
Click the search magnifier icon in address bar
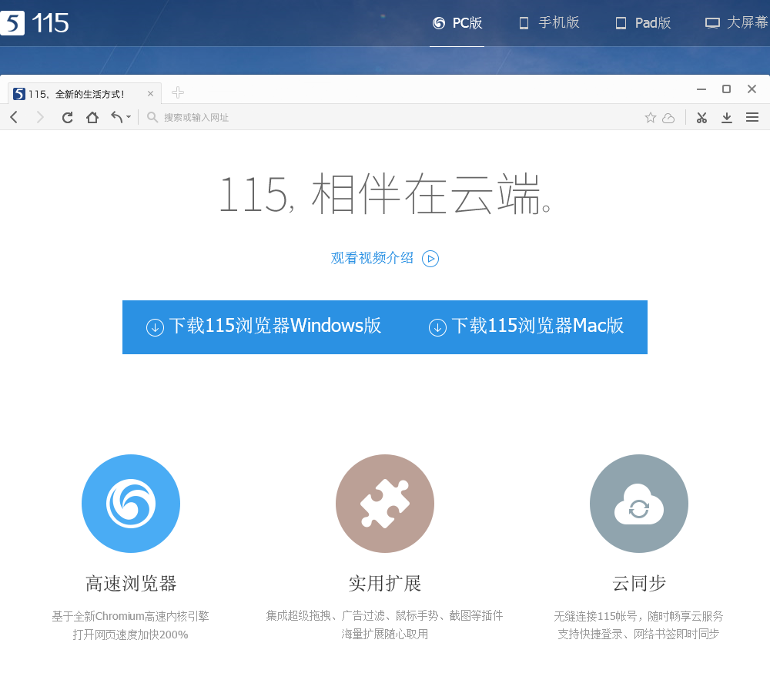[152, 117]
